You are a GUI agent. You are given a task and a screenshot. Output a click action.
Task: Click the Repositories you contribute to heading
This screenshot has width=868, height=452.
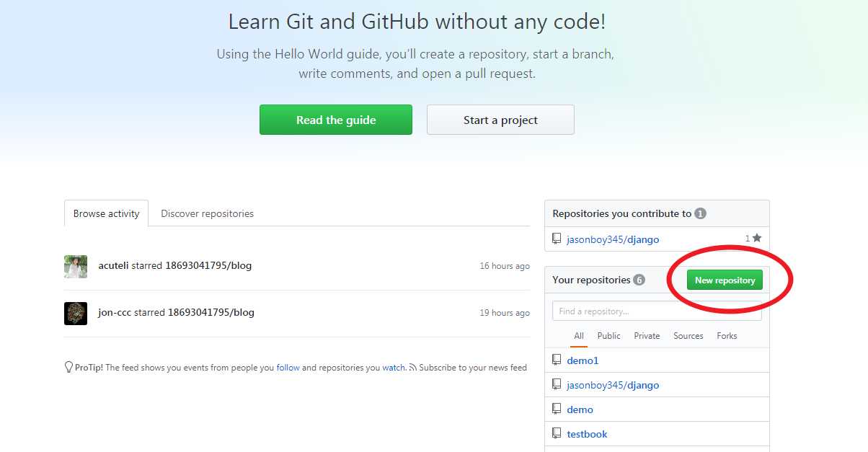(621, 213)
